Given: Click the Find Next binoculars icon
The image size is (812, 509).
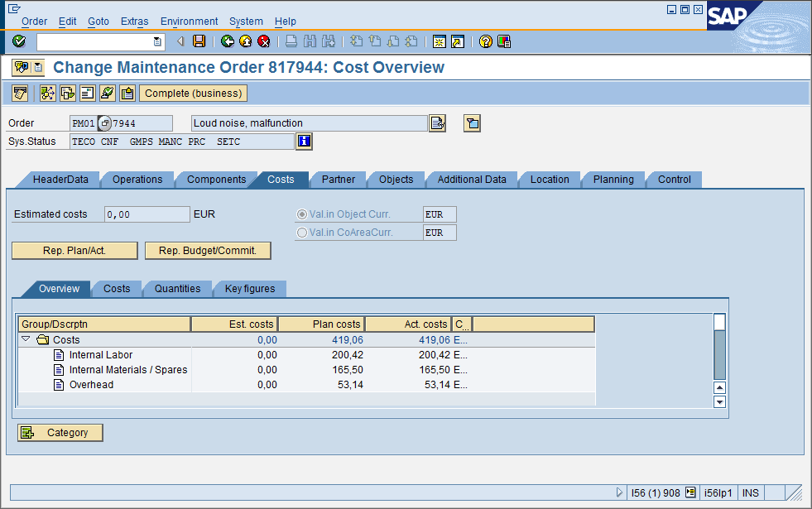Looking at the screenshot, I should (329, 41).
